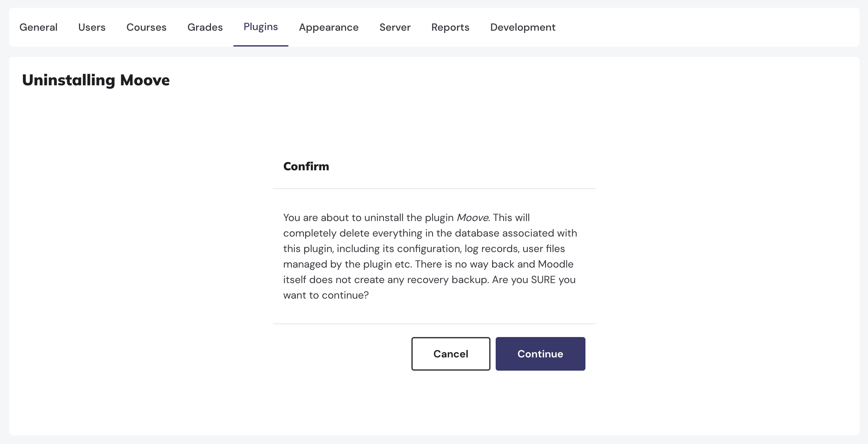Click the Confirm dialog heading

click(305, 165)
